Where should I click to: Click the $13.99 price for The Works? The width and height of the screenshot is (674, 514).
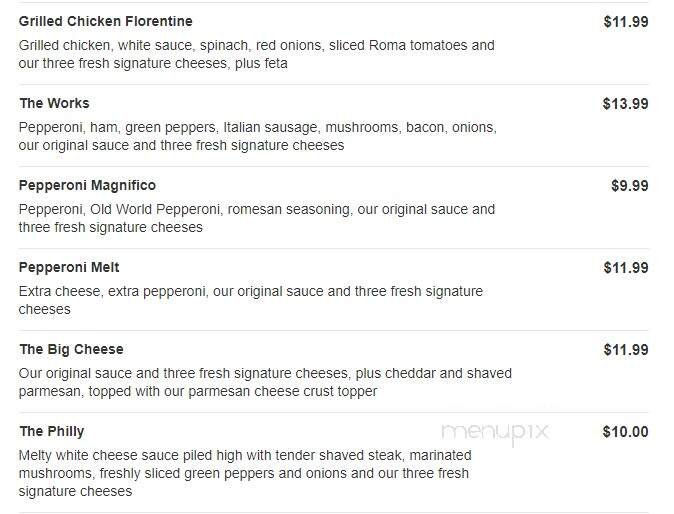[x=625, y=103]
